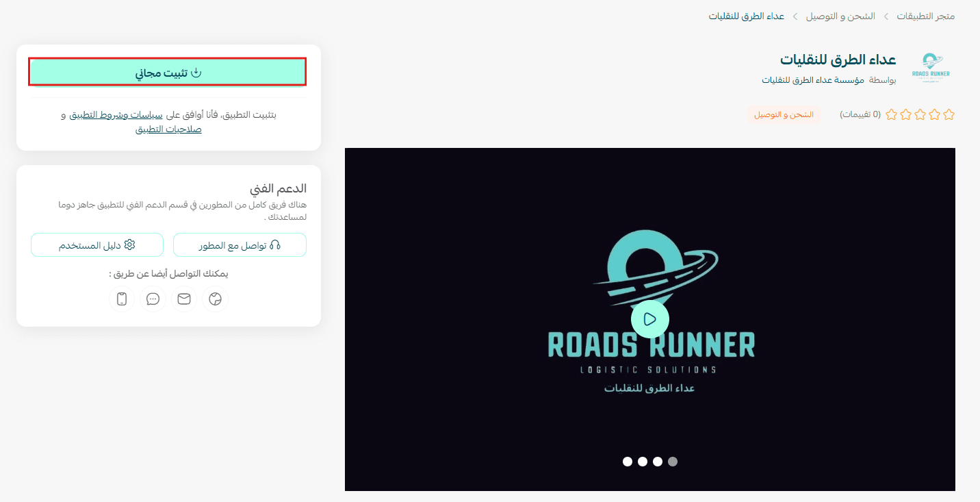Screen dimensions: 980x502
Task: Open the chat bubble contact icon
Action: click(153, 299)
